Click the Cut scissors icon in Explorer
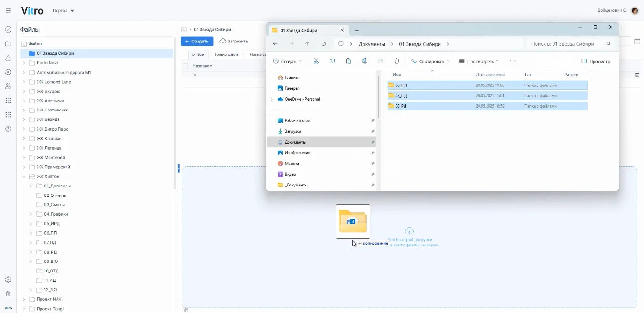Image resolution: width=644 pixels, height=313 pixels. click(x=316, y=61)
